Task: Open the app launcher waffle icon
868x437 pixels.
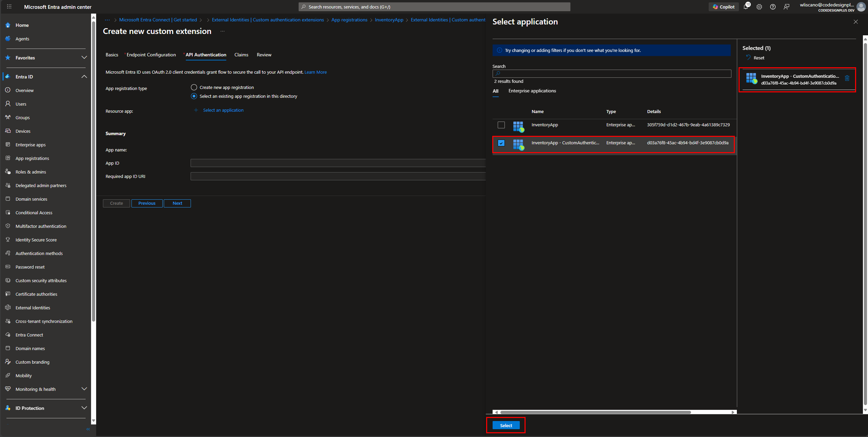Action: coord(9,7)
